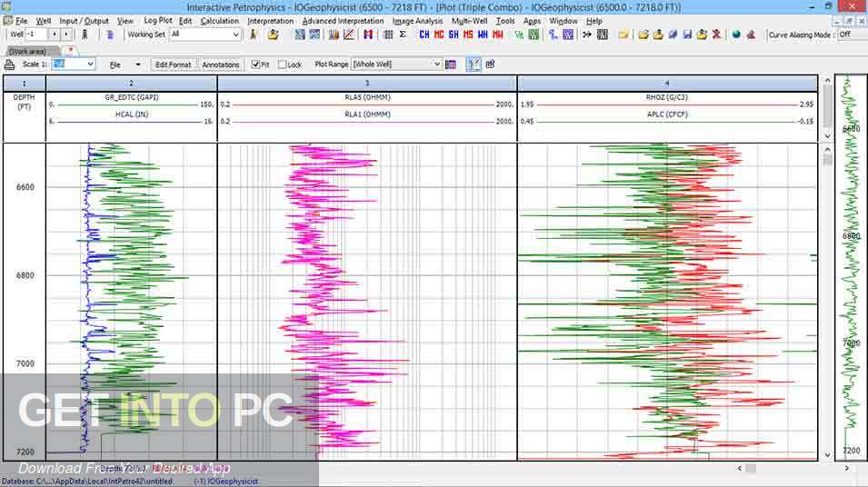Click the crossplot icon with red diagonal line
868x487 pixels.
349,35
